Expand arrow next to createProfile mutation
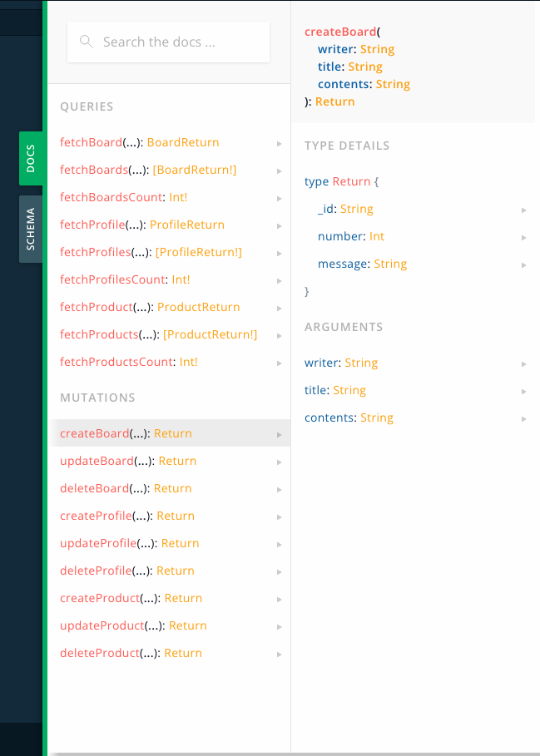The width and height of the screenshot is (540, 756). [x=280, y=517]
